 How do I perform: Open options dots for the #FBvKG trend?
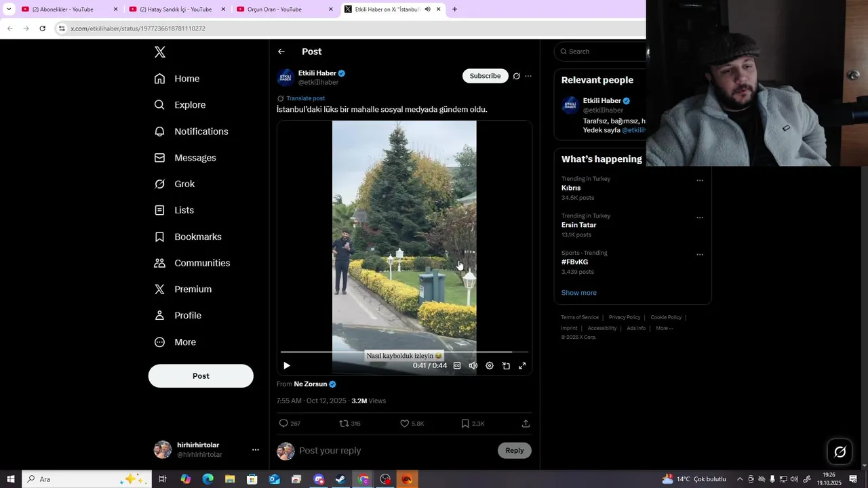coord(700,255)
